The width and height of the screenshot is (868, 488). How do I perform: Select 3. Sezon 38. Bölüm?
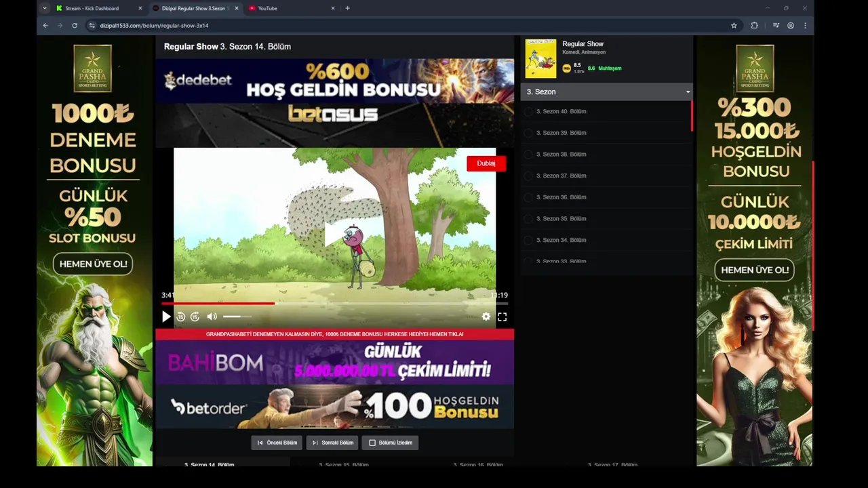(561, 155)
